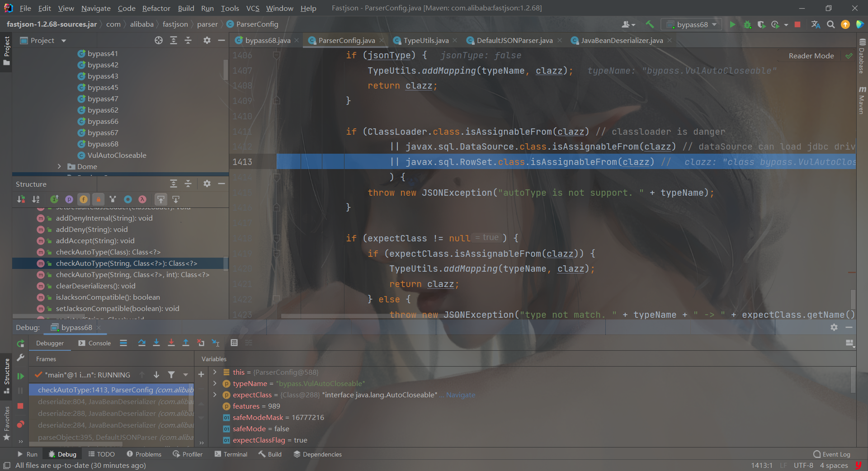
Task: Open Search Everywhere magnifier
Action: tap(830, 24)
